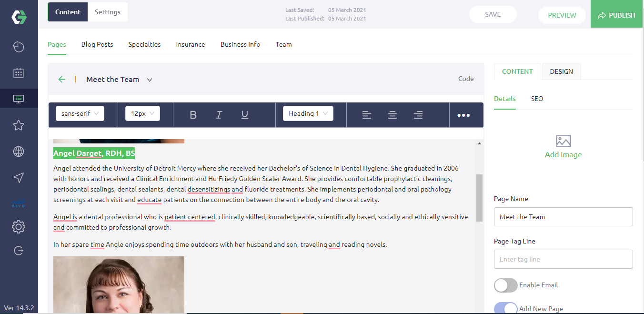
Task: Toggle bold formatting
Action: pos(193,114)
